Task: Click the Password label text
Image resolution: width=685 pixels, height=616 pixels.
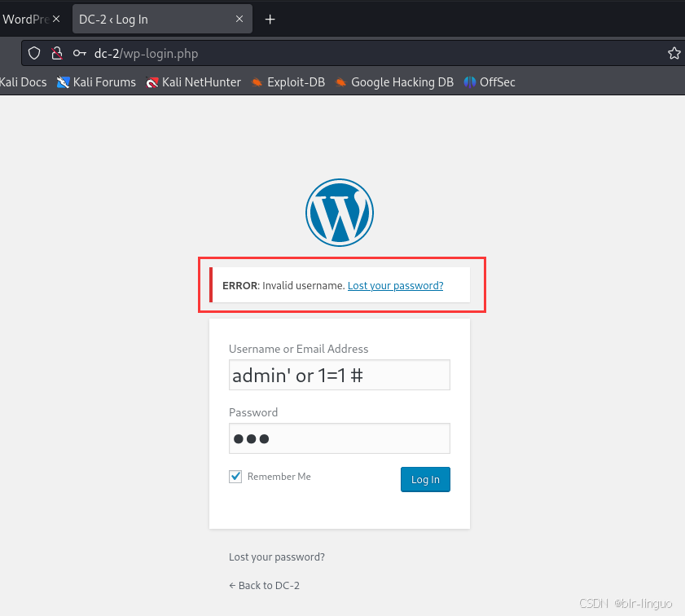Action: pos(253,412)
